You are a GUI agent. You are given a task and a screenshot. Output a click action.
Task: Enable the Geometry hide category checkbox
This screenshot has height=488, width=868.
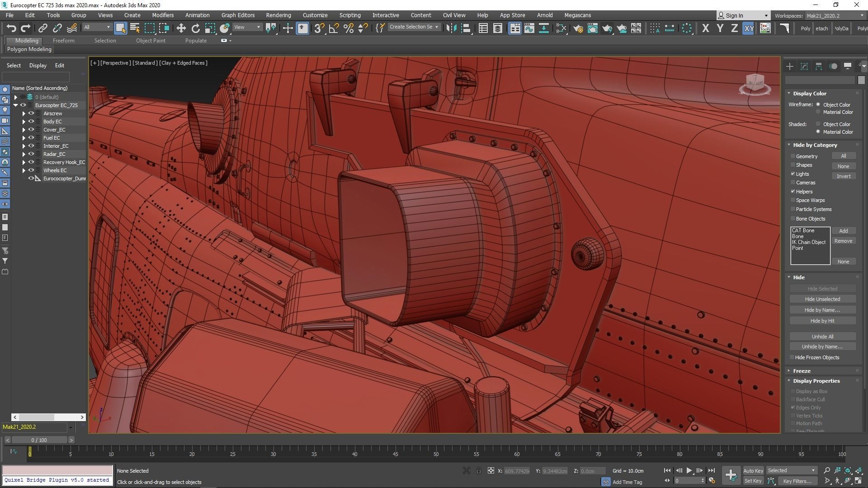pyautogui.click(x=793, y=156)
